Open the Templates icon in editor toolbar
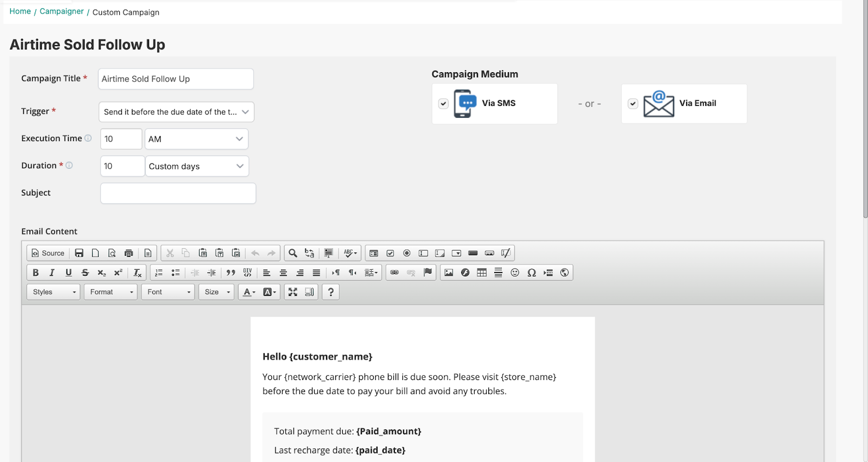The width and height of the screenshot is (868, 462). pyautogui.click(x=148, y=253)
